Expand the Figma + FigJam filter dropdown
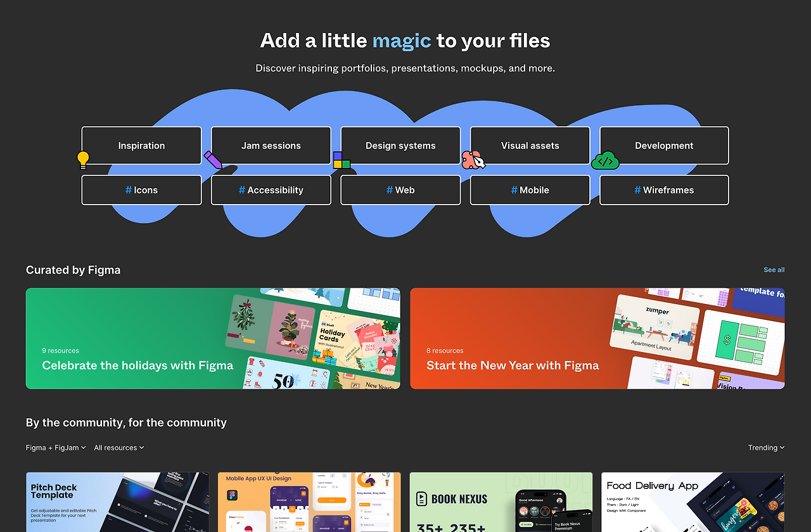The width and height of the screenshot is (811, 532). coord(56,448)
